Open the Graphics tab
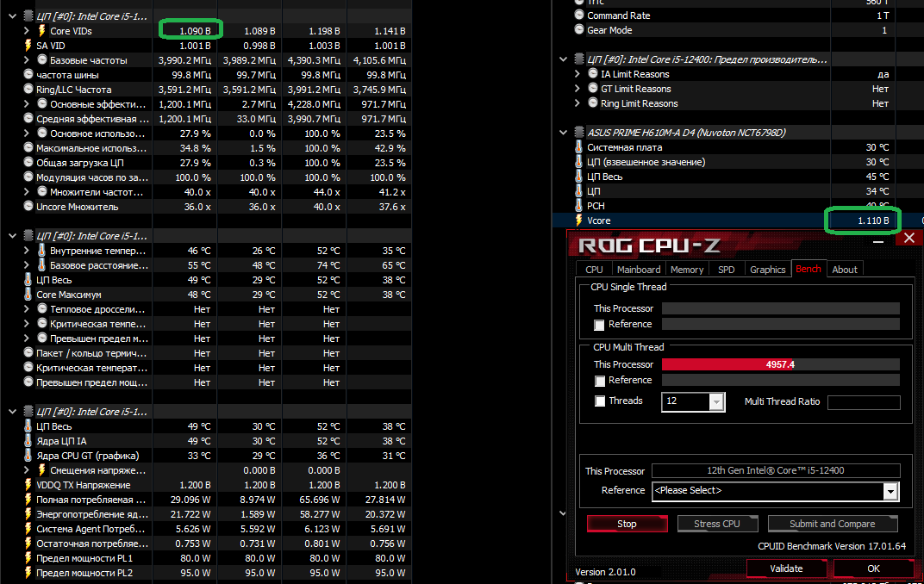 click(767, 269)
